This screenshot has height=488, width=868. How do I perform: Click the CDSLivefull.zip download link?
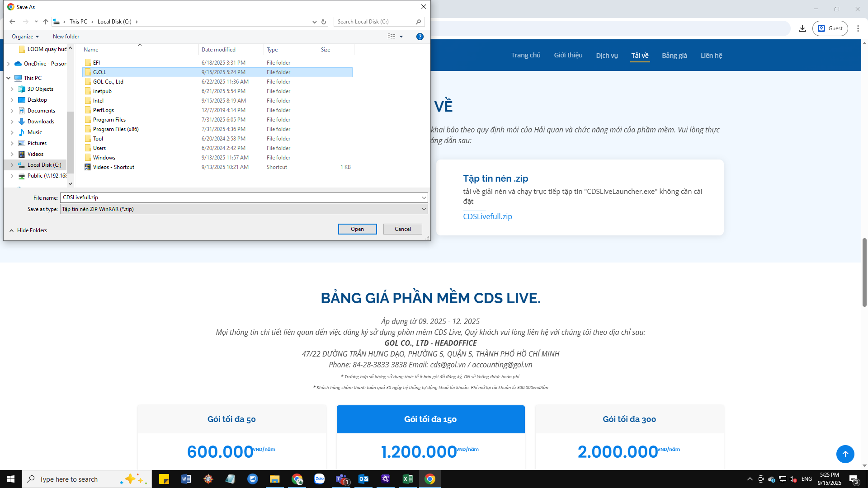pyautogui.click(x=487, y=216)
